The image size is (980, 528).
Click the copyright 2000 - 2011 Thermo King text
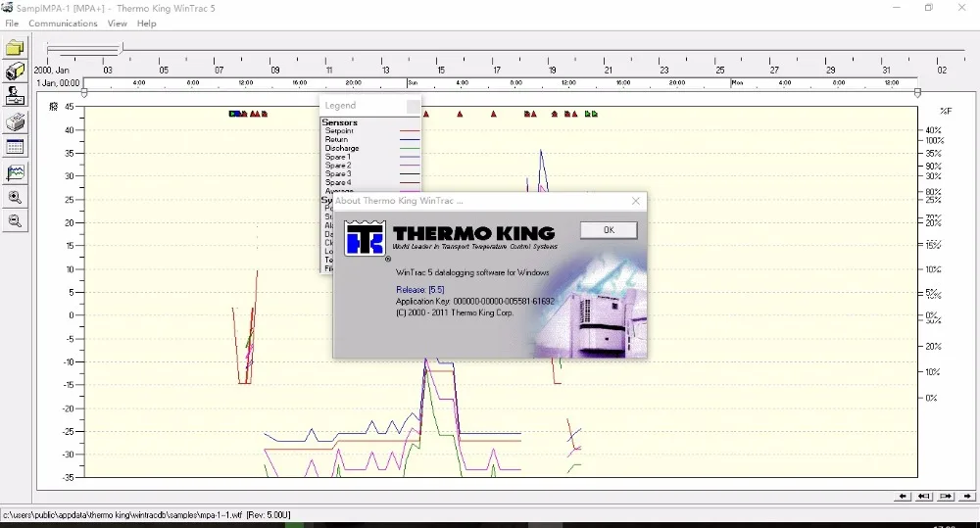click(x=455, y=312)
